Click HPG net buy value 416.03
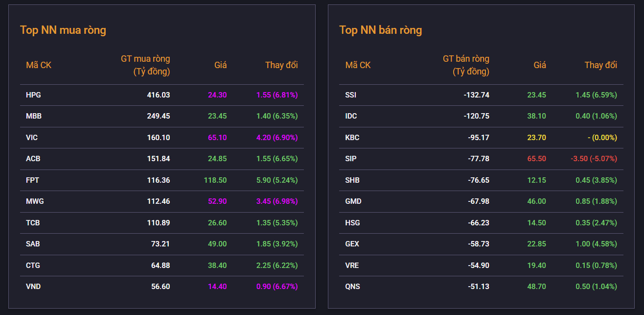This screenshot has width=644, height=315. click(x=159, y=95)
